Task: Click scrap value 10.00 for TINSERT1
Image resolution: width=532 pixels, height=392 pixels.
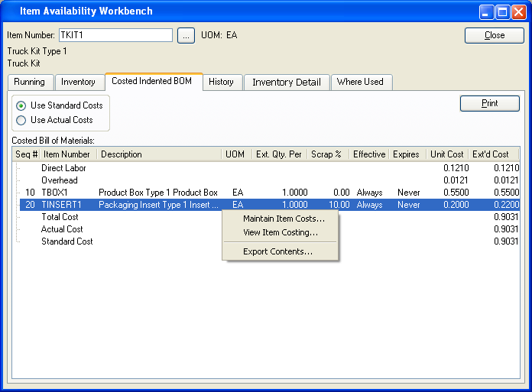Action: [x=339, y=205]
